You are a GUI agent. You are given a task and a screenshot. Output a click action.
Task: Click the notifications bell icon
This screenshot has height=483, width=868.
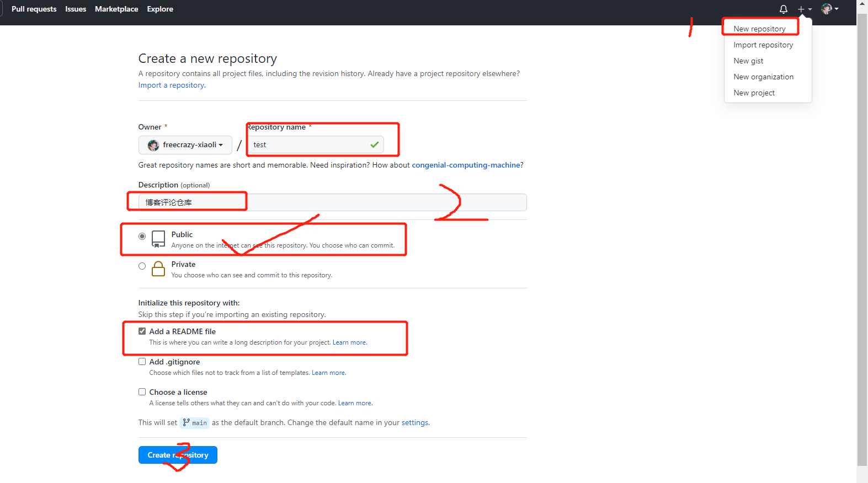pos(783,9)
